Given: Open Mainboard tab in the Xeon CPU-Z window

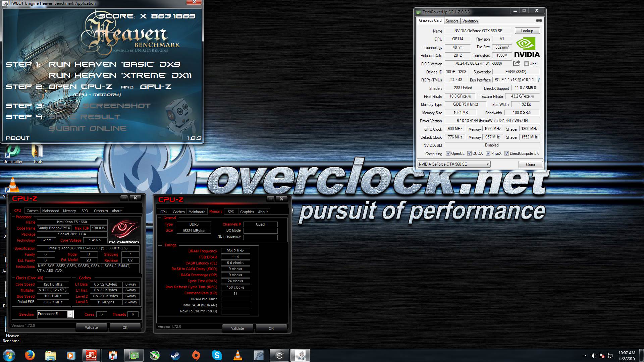Looking at the screenshot, I should pos(51,211).
